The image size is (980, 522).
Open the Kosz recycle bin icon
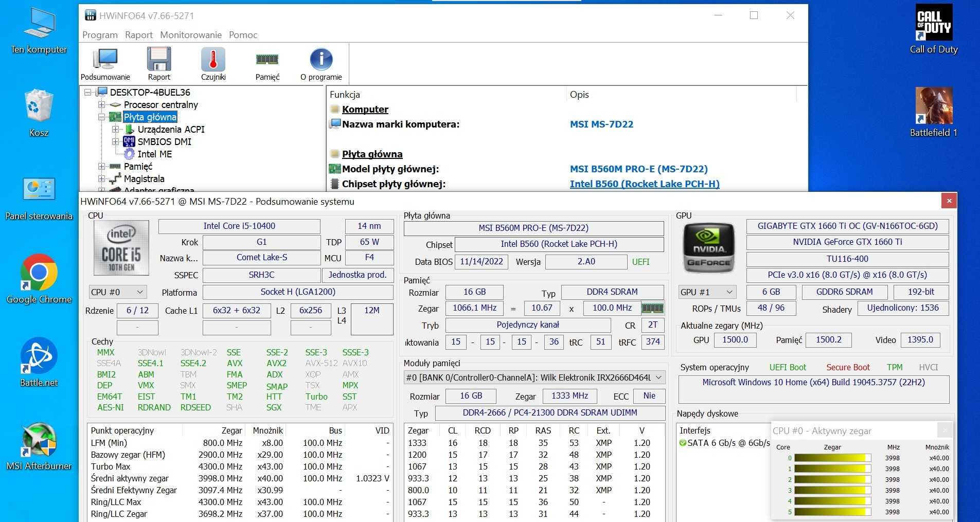39,113
